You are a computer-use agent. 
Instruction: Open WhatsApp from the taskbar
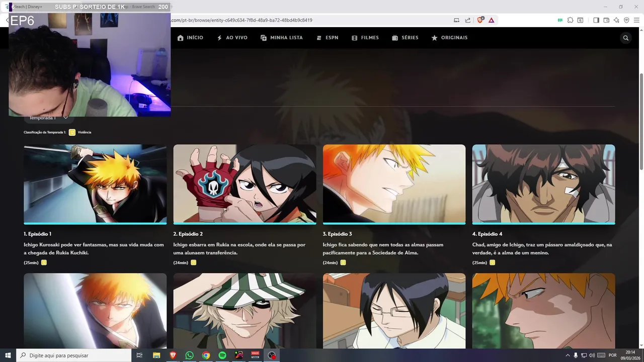(189, 355)
